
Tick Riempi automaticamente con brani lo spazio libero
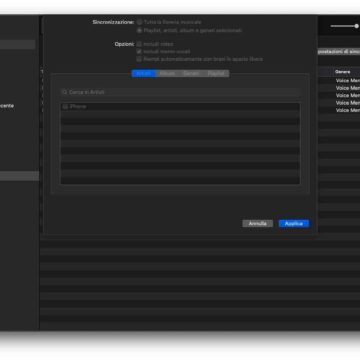coord(139,59)
